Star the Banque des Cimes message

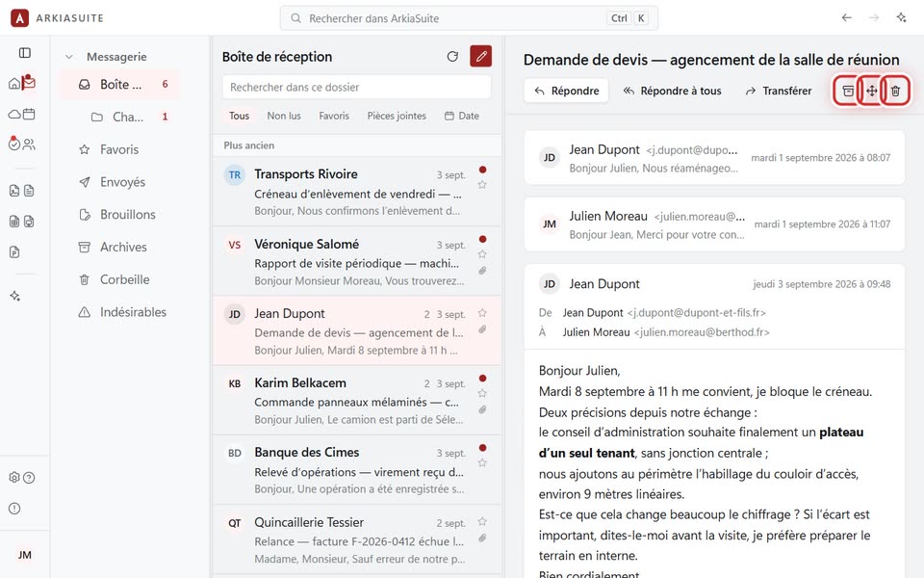point(482,463)
